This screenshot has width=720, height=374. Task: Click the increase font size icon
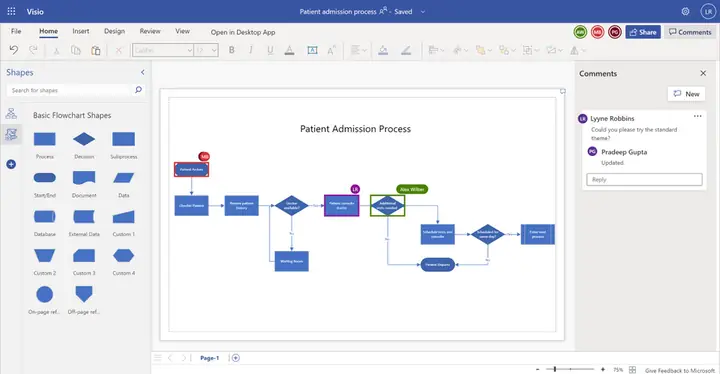point(332,50)
